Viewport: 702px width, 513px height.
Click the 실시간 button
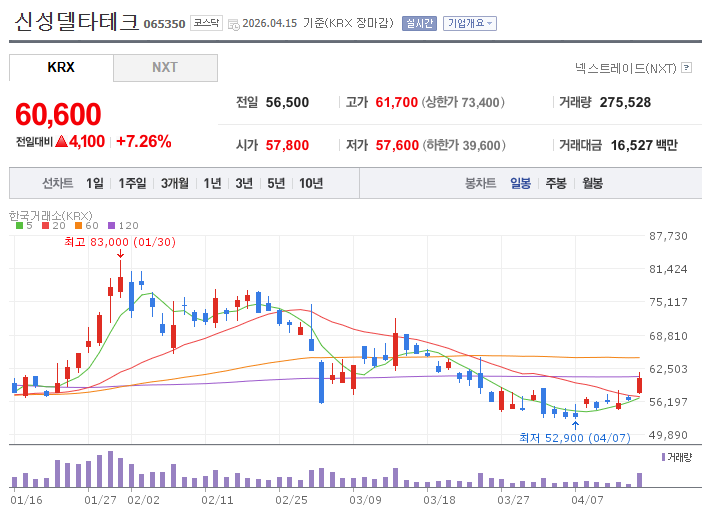click(x=419, y=23)
